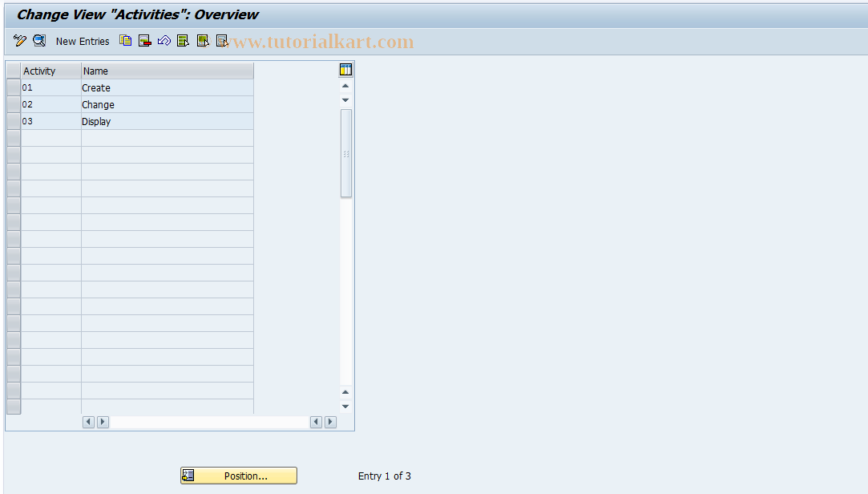Click the activity code 03 cell
868x494 pixels.
click(x=51, y=121)
